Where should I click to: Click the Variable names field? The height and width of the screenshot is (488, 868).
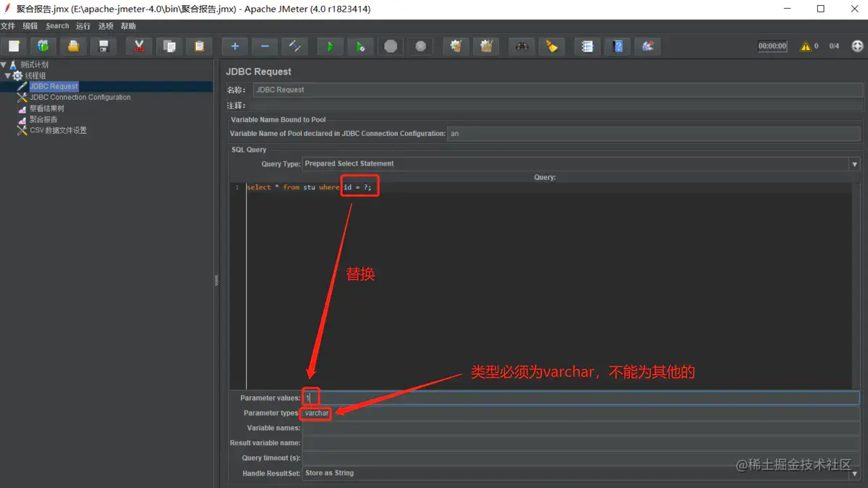pyautogui.click(x=581, y=428)
